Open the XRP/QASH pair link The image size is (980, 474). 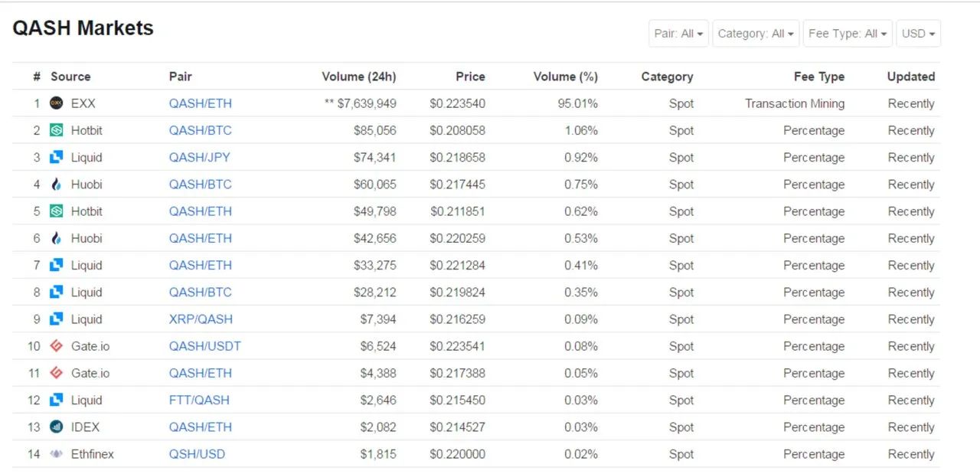tap(201, 319)
